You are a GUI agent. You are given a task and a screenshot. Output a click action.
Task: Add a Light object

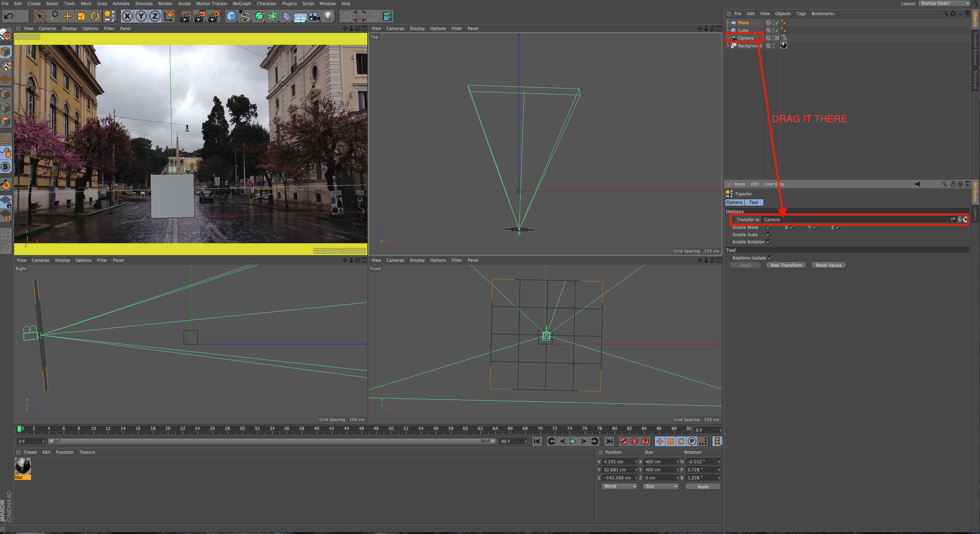[x=328, y=16]
